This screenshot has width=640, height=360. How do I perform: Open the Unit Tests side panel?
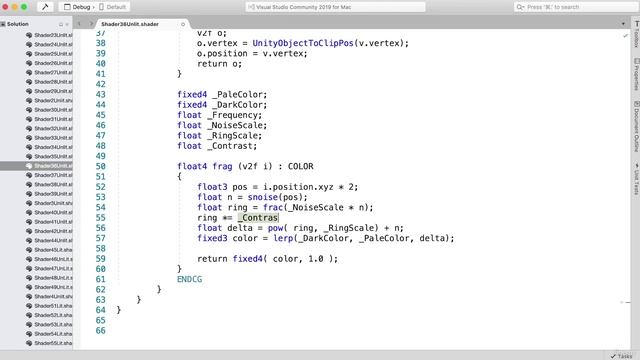636,179
